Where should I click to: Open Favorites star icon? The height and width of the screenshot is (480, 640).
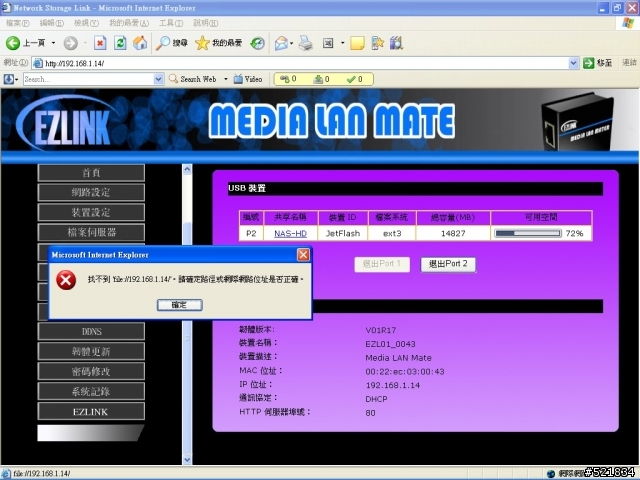[x=202, y=43]
